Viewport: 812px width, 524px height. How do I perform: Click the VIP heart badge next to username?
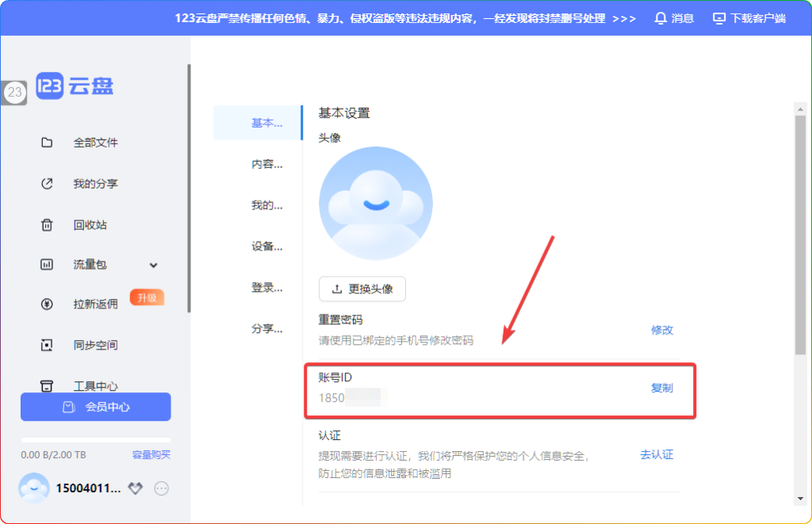135,489
